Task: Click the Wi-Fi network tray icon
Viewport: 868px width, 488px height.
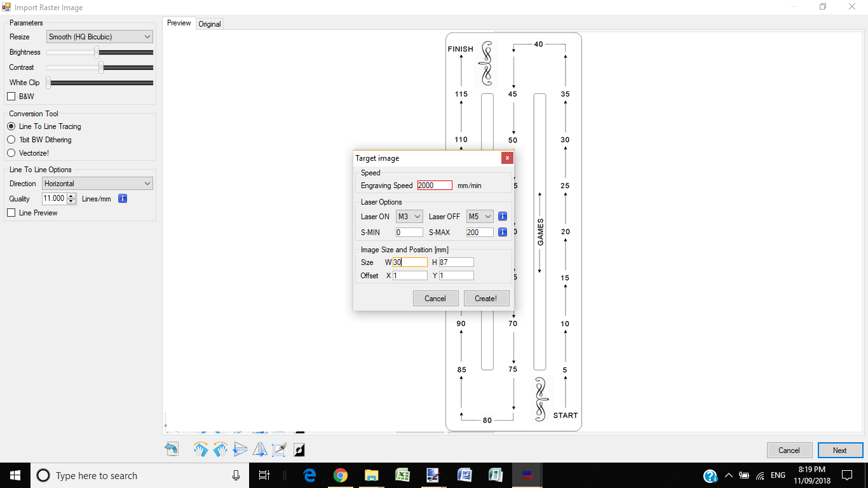Action: [x=760, y=475]
